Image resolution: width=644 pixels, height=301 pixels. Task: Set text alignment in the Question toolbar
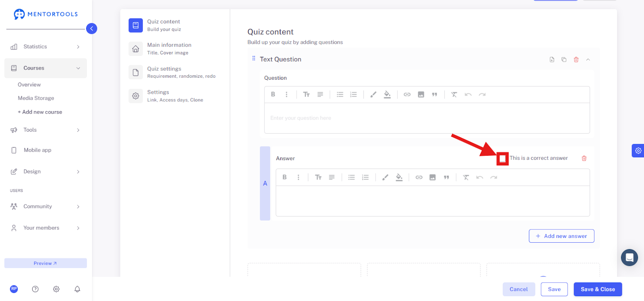click(320, 95)
